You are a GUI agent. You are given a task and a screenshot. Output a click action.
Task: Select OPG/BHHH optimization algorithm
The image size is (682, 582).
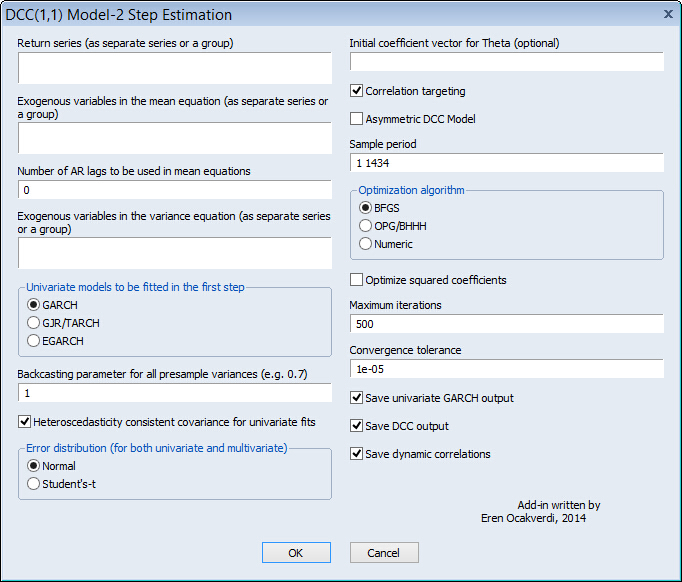[366, 226]
